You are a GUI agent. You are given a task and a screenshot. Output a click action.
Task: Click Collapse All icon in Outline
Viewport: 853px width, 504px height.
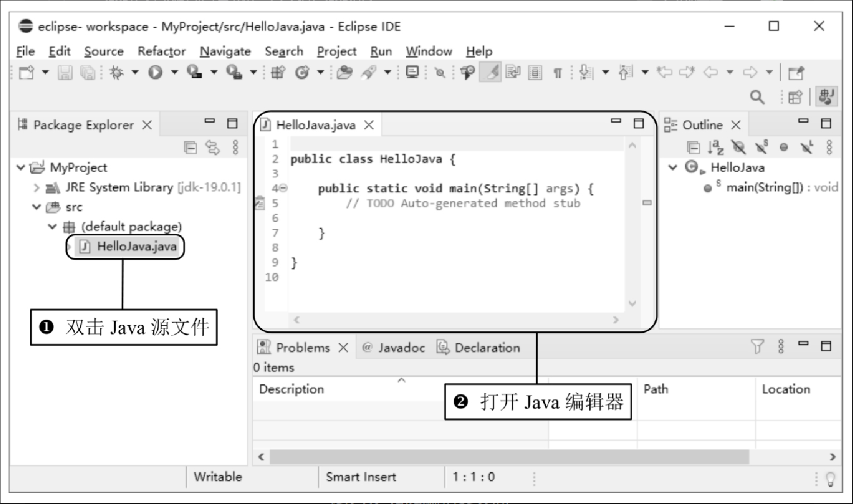[x=693, y=147]
